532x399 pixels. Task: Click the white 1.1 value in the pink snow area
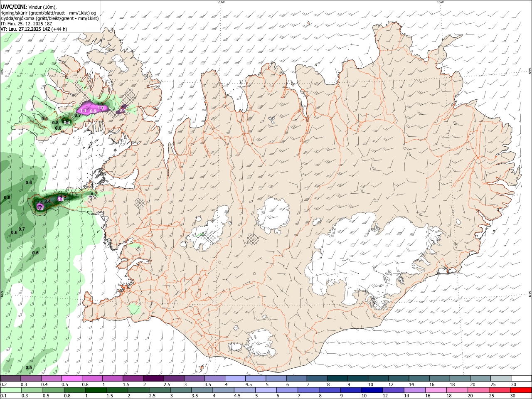pyautogui.click(x=83, y=111)
